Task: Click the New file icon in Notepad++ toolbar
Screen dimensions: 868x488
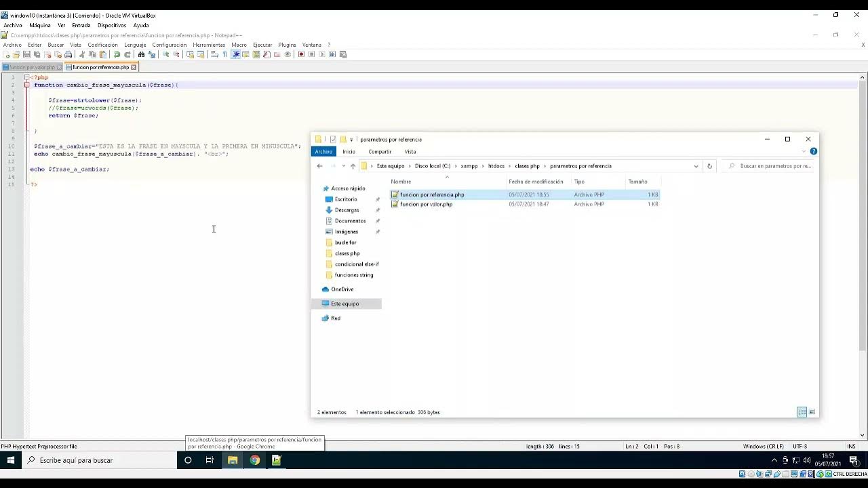Action: tap(7, 54)
